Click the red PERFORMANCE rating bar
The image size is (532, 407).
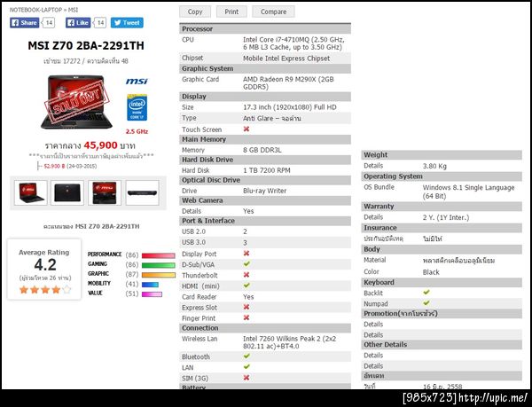click(x=159, y=255)
